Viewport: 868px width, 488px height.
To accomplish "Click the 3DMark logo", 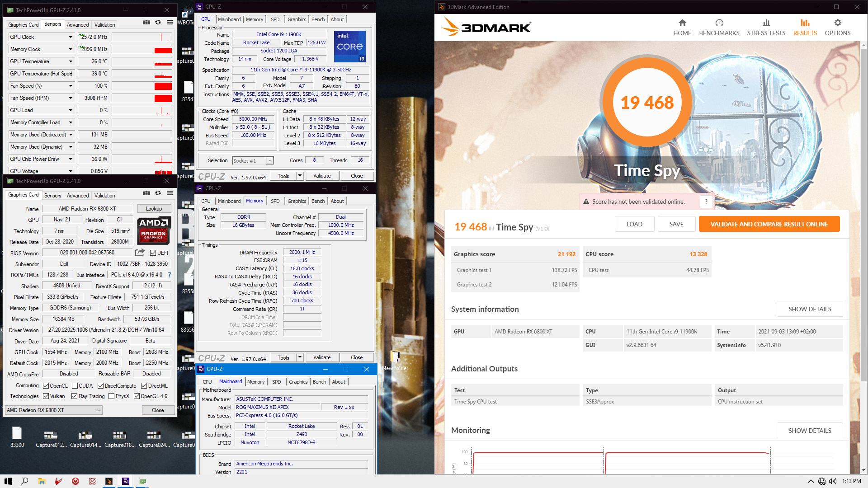I will 486,27.
